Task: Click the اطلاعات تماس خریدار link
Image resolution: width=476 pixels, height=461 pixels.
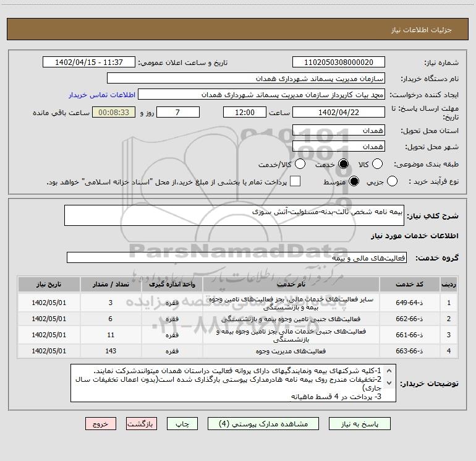Action: 102,95
